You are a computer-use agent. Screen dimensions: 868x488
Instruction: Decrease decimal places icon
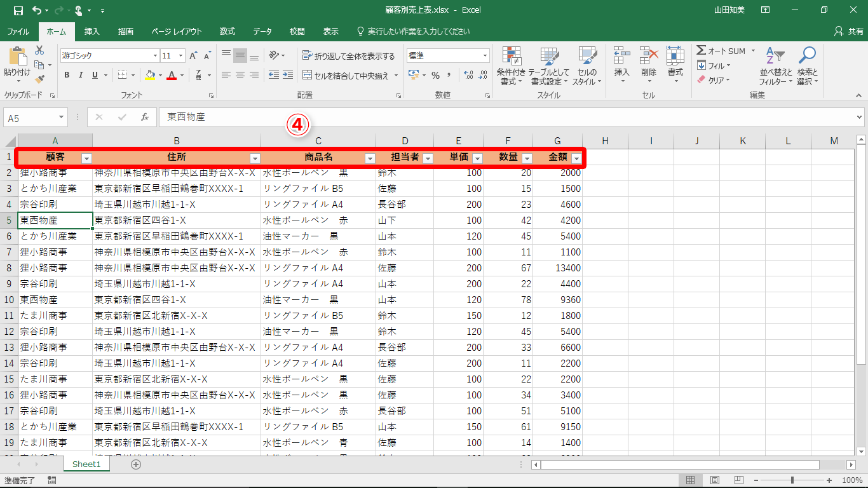(x=483, y=75)
